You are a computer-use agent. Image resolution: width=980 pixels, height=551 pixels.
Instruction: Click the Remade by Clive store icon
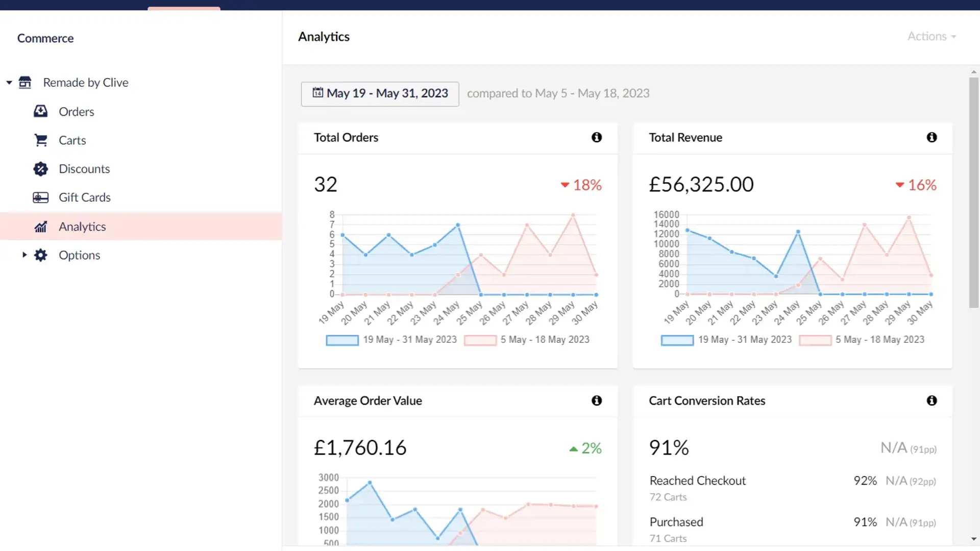25,82
